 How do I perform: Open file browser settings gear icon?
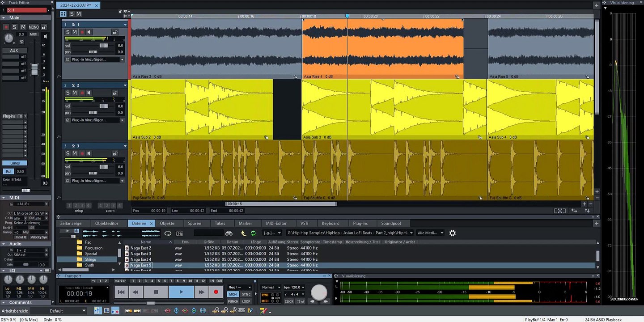tap(452, 233)
